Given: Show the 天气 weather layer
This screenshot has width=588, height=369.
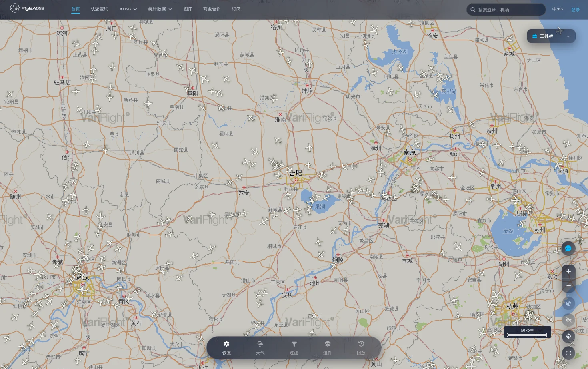Looking at the screenshot, I should 260,348.
